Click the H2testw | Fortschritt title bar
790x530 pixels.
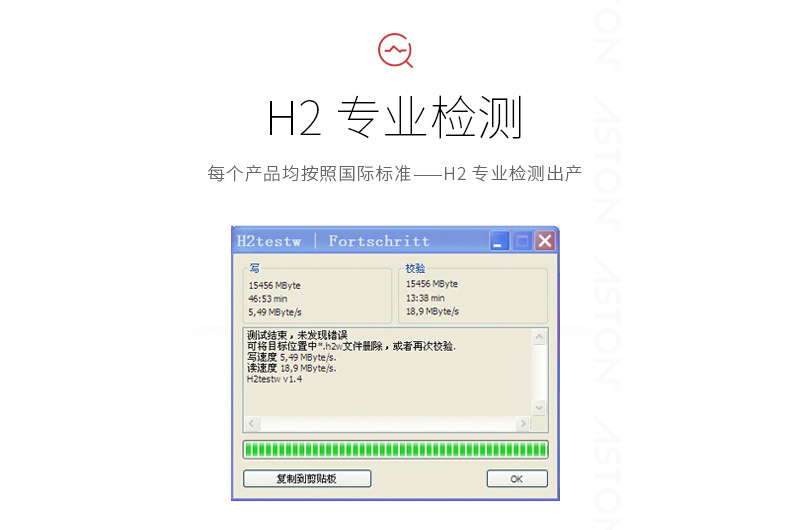(x=360, y=241)
